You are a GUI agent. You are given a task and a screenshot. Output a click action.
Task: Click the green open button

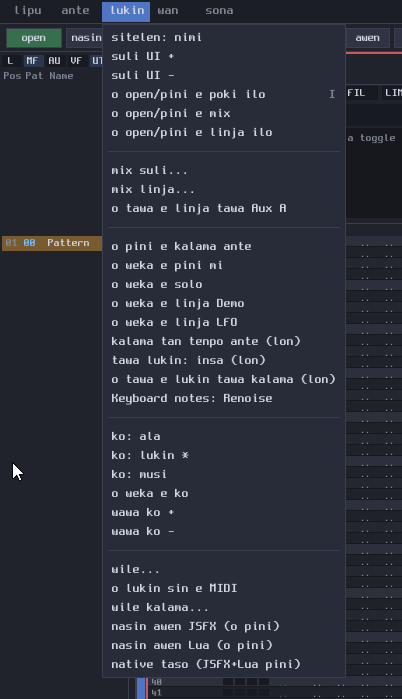click(34, 38)
